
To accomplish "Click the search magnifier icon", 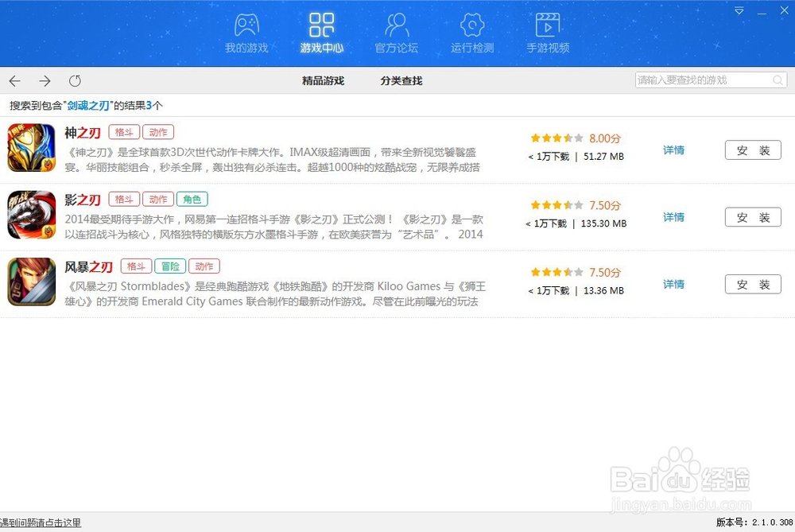I will click(x=778, y=80).
